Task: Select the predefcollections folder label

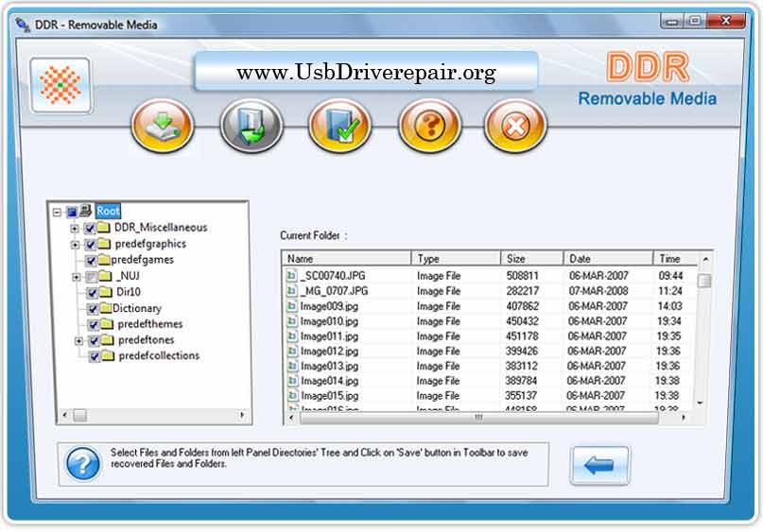Action: tap(159, 355)
